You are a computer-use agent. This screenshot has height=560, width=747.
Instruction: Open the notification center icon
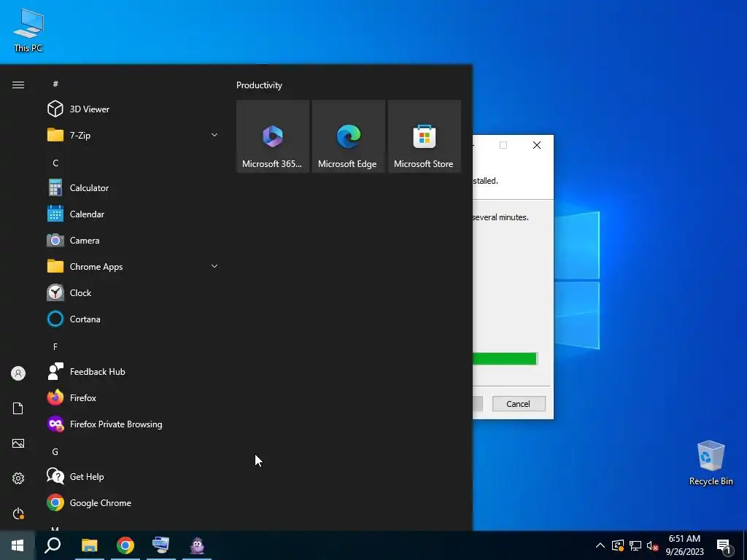click(724, 547)
